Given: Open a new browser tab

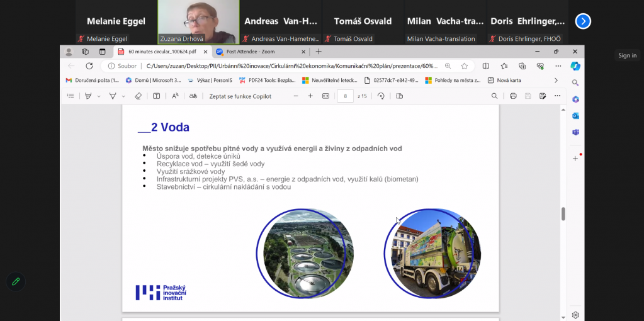Looking at the screenshot, I should 319,52.
